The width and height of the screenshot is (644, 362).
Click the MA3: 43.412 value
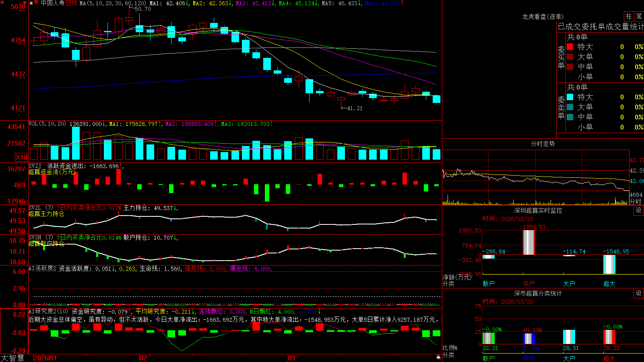[255, 3]
